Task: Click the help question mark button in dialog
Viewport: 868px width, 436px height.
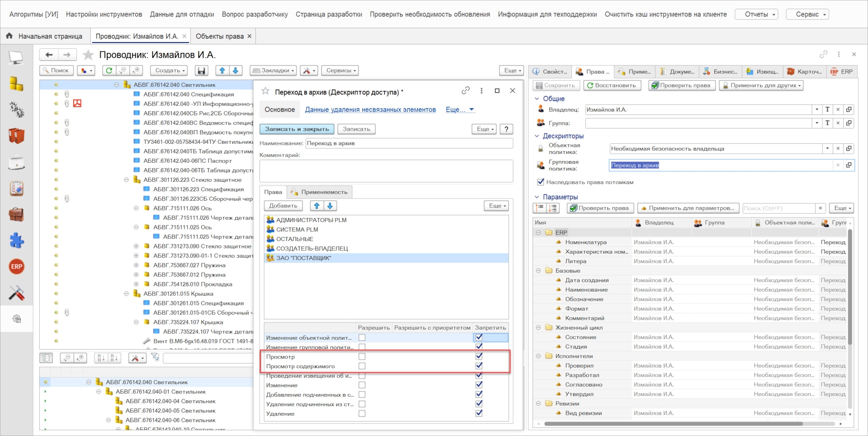Action: pos(506,129)
